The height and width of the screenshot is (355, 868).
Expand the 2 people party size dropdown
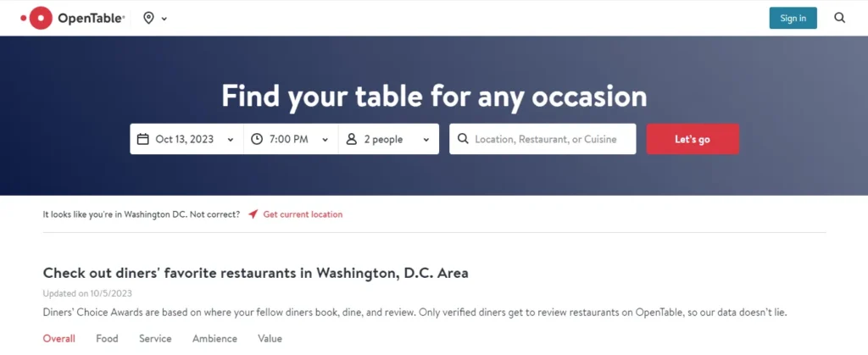click(388, 139)
